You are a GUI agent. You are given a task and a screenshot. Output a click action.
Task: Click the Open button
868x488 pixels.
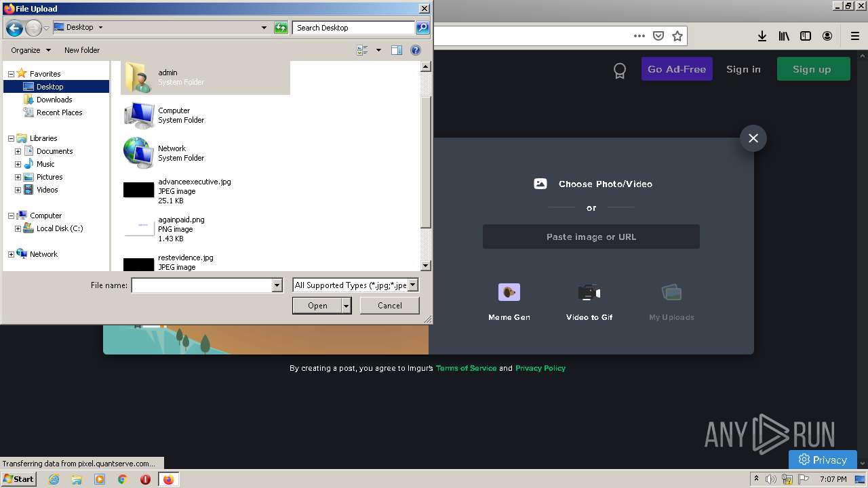(x=317, y=306)
